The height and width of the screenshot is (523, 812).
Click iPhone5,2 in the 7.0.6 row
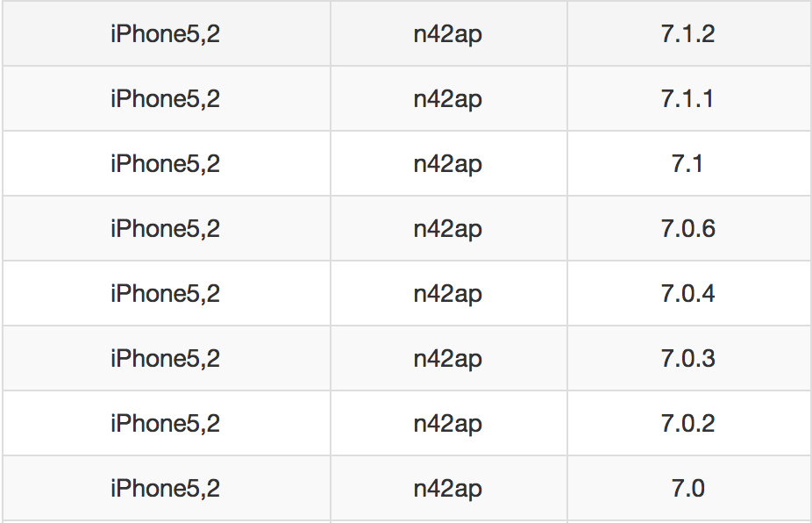tap(165, 229)
